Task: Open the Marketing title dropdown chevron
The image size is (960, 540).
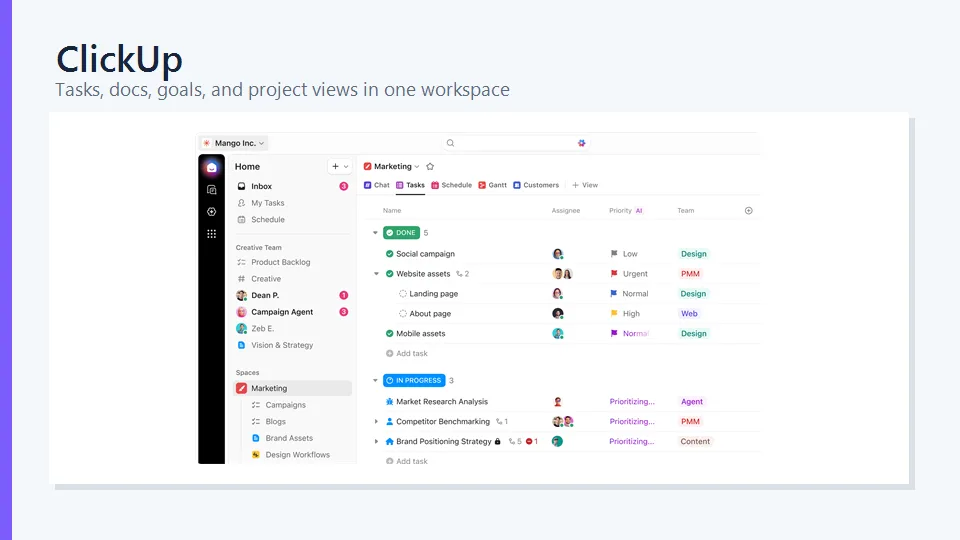Action: click(417, 167)
